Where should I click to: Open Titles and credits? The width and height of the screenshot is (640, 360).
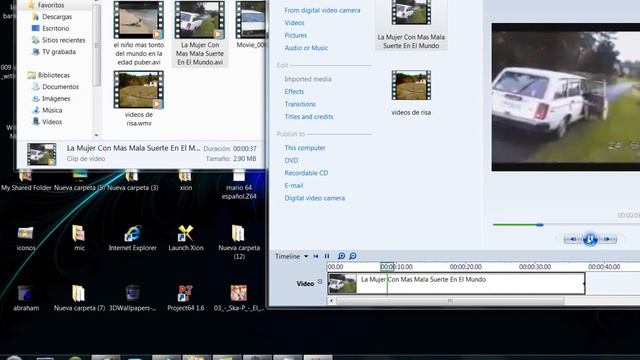click(309, 117)
